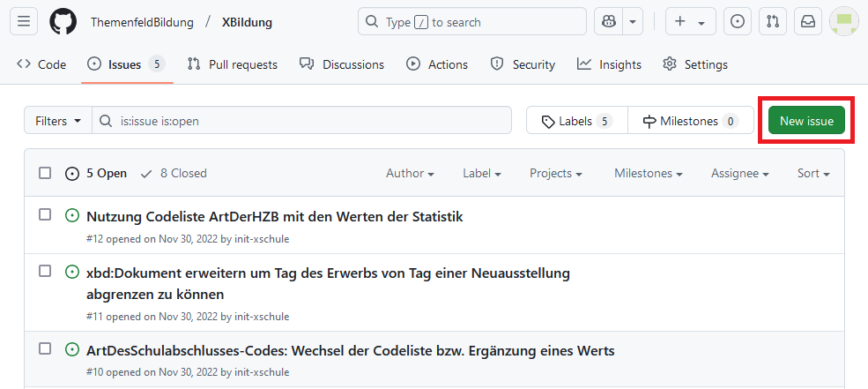Screen dimensions: 868x389
Task: Open the Sort dropdown
Action: (813, 174)
